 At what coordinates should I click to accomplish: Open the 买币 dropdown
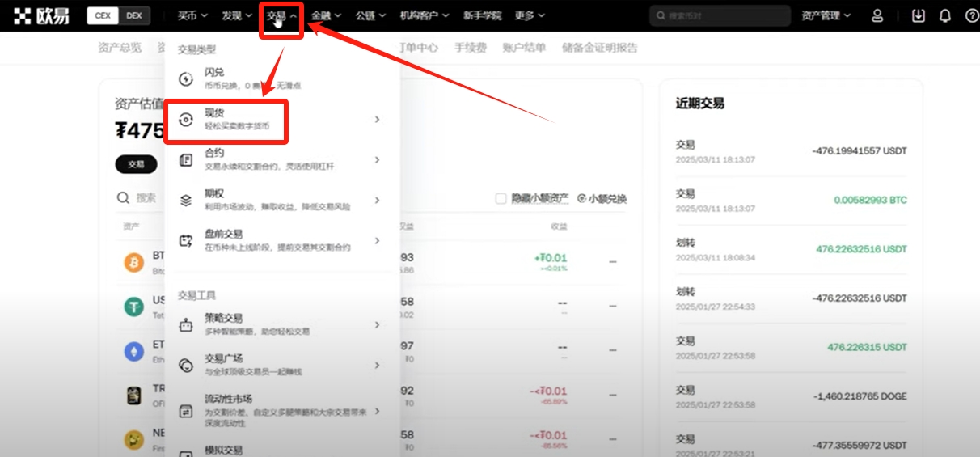192,15
